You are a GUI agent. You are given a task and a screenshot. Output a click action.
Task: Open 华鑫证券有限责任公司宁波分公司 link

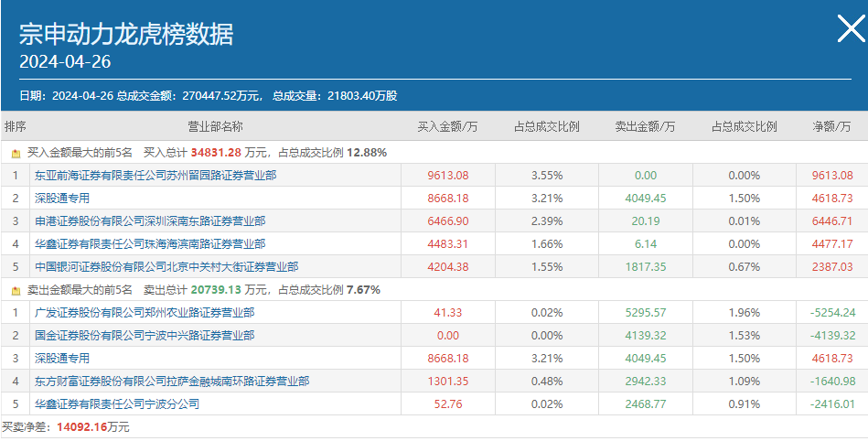point(116,403)
